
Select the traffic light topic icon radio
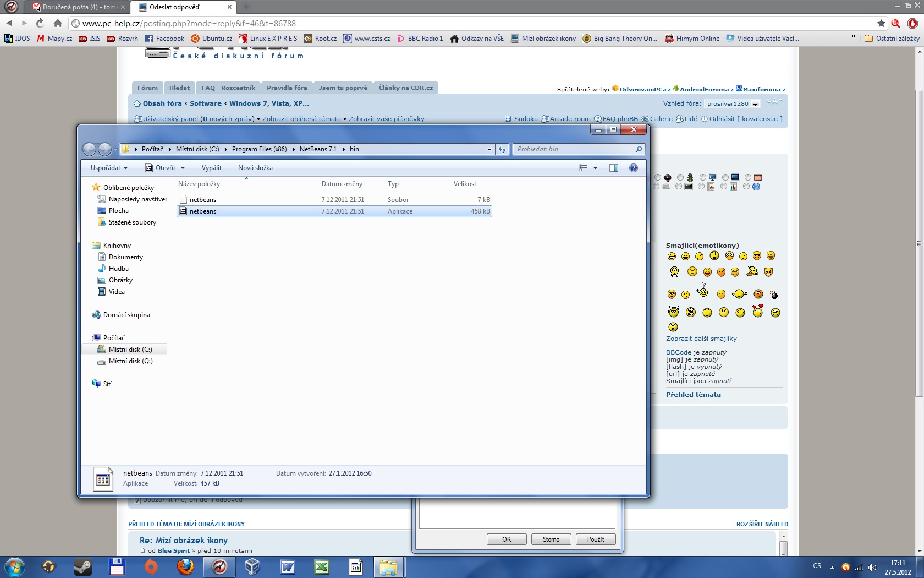[680, 177]
